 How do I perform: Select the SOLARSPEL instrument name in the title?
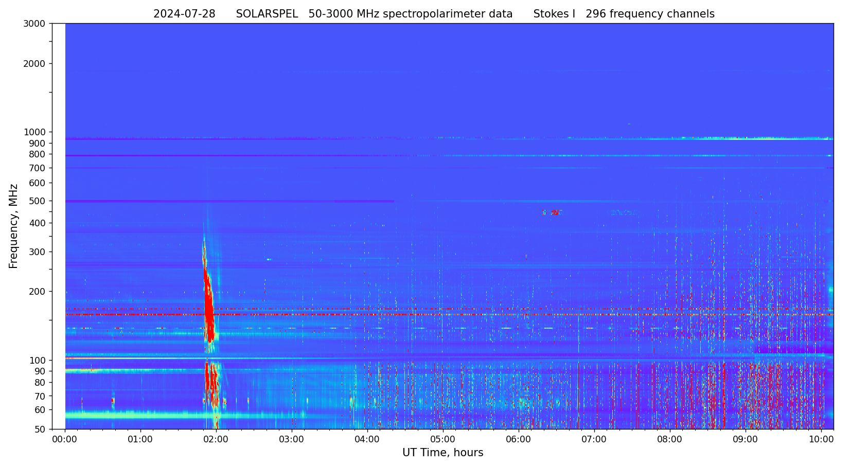(x=267, y=14)
